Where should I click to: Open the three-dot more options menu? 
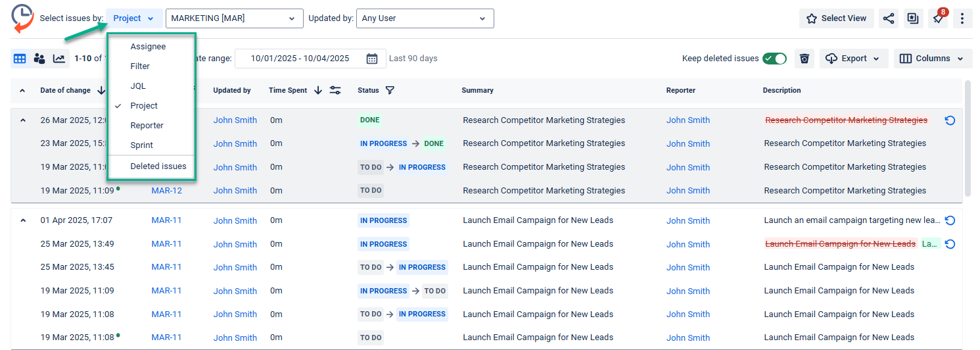pos(962,18)
